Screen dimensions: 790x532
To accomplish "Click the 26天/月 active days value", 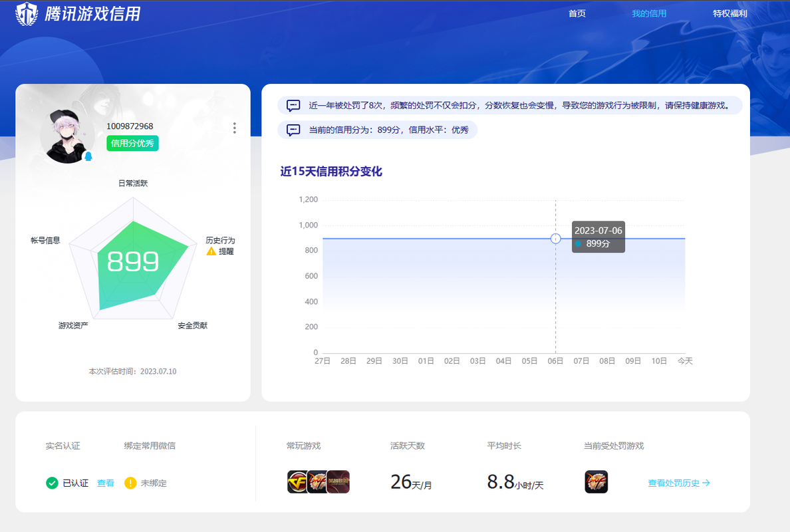I will pos(410,482).
